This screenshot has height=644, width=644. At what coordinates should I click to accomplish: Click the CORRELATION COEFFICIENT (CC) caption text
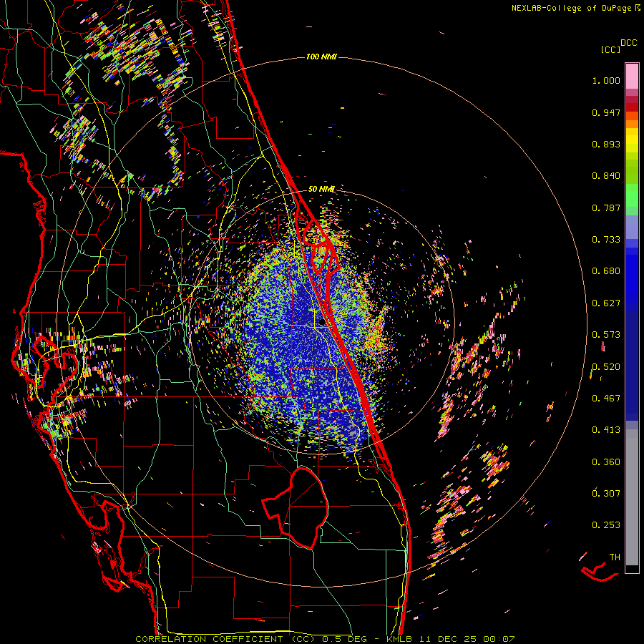[x=225, y=639]
